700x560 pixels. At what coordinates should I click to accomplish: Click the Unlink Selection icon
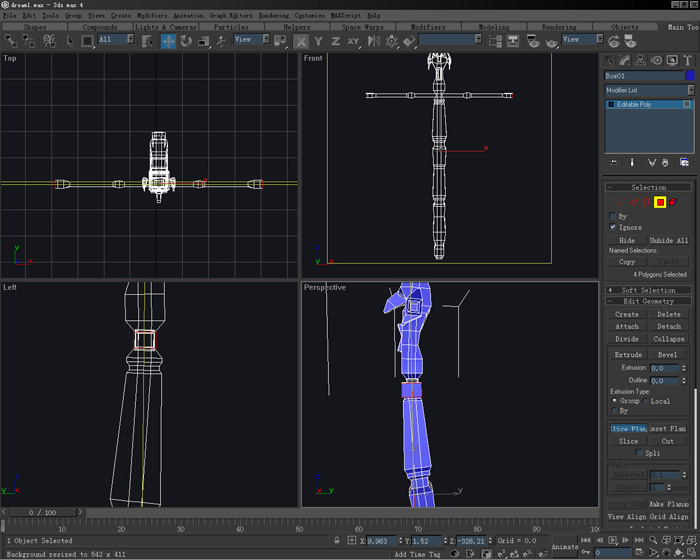click(x=29, y=42)
